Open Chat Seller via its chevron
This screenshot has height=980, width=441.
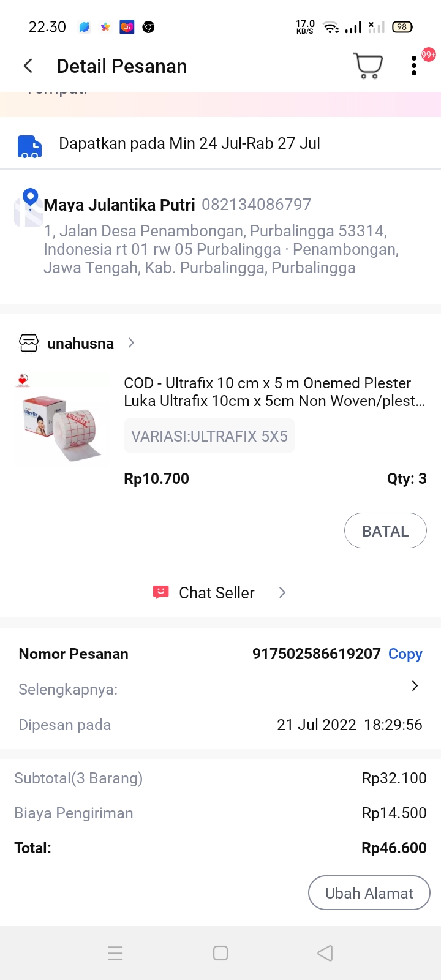[282, 592]
